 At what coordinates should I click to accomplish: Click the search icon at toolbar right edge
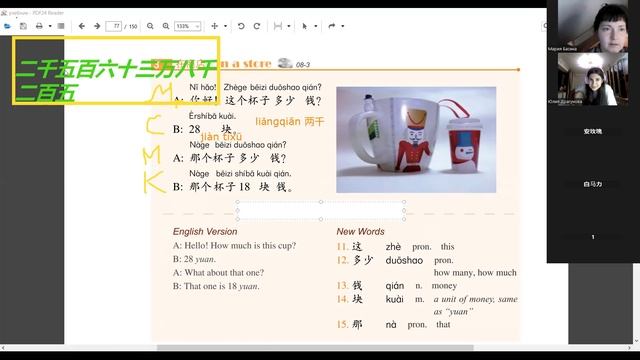pyautogui.click(x=544, y=26)
